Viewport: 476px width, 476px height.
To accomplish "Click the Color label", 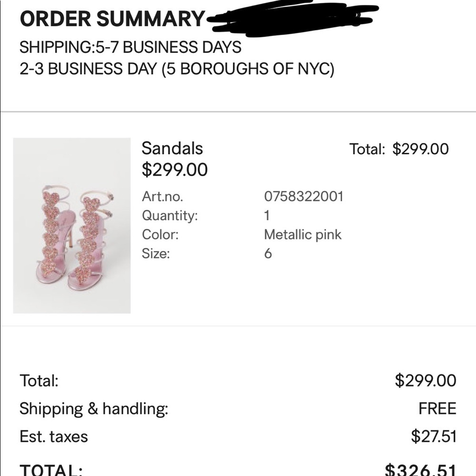I will pos(160,235).
